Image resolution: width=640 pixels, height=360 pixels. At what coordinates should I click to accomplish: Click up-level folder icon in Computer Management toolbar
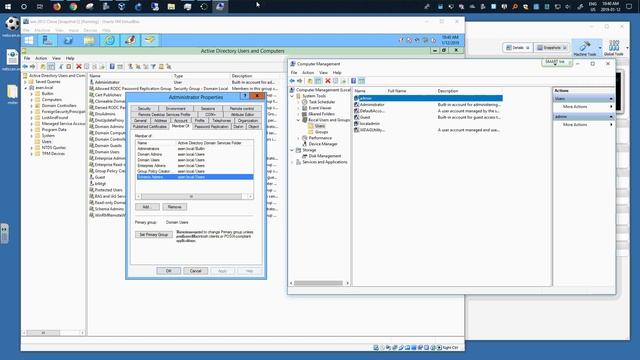(310, 81)
